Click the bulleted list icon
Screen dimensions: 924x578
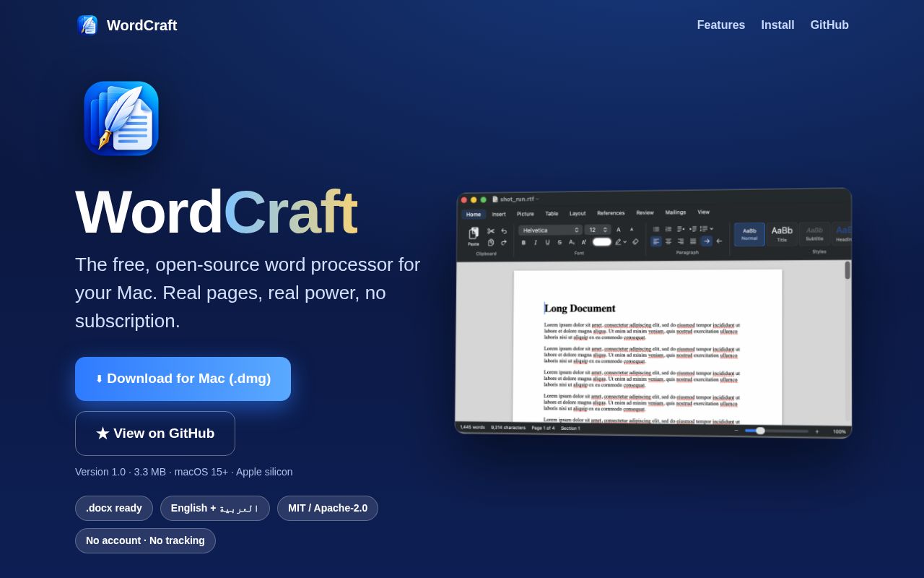[x=656, y=229]
